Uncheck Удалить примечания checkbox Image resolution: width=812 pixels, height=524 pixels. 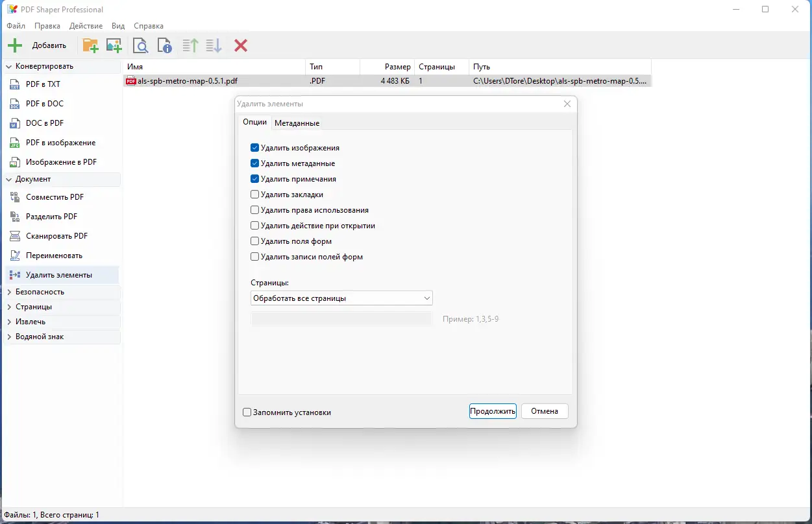[x=254, y=179]
